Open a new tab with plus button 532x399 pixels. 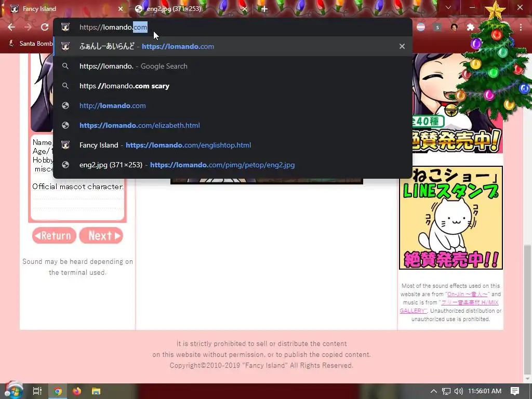264,9
